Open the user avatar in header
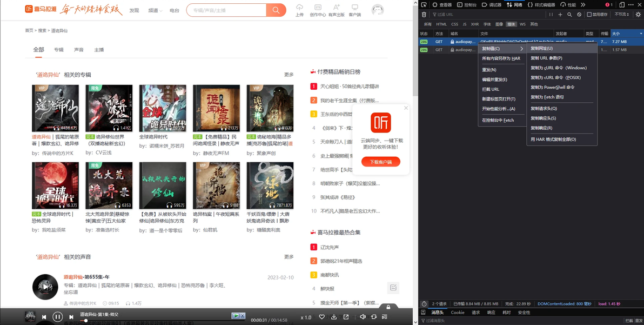The image size is (644, 325). pos(378,10)
